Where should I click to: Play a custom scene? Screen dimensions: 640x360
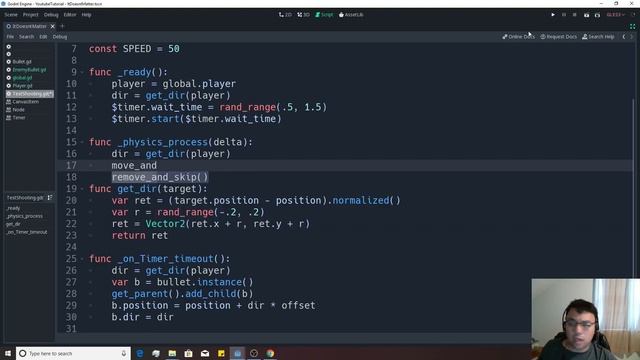click(x=597, y=15)
